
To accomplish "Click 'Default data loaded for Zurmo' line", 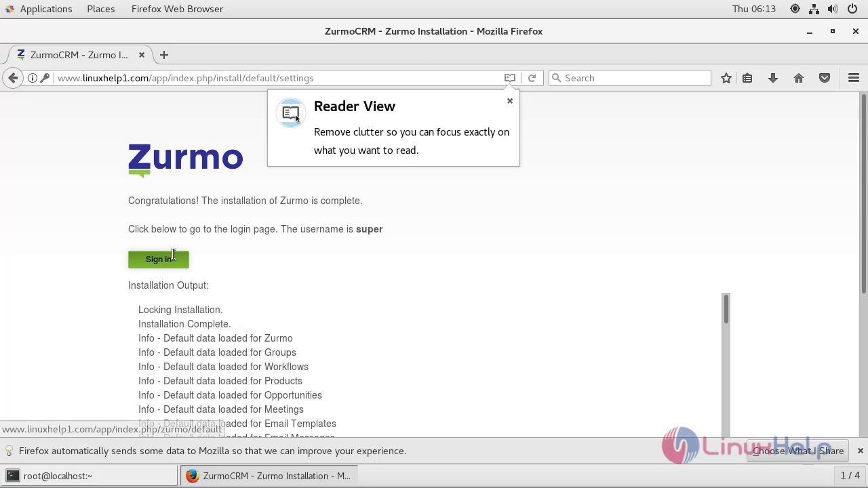I will 216,338.
